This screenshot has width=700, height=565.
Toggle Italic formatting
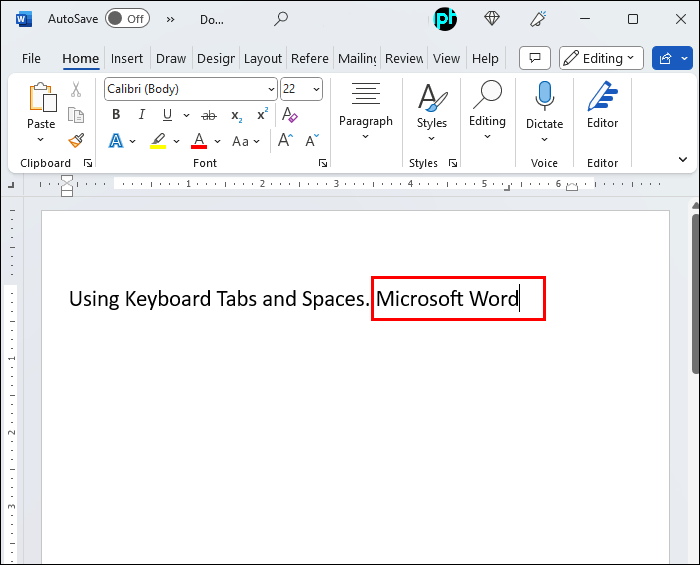141,115
